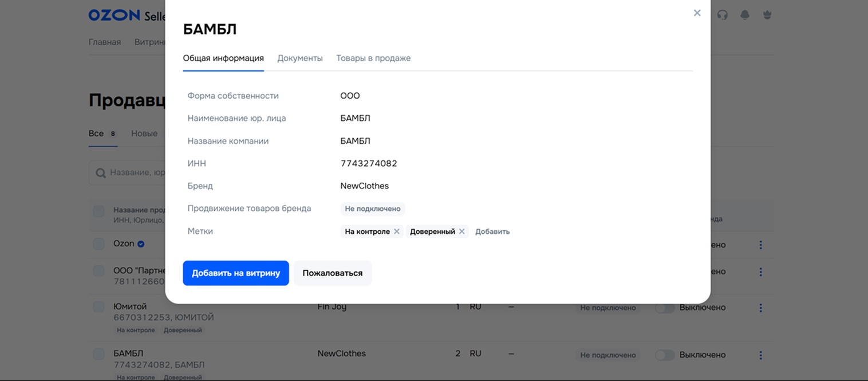Image resolution: width=868 pixels, height=381 pixels.
Task: Switch to the Товары в продаже tab
Action: pos(373,58)
